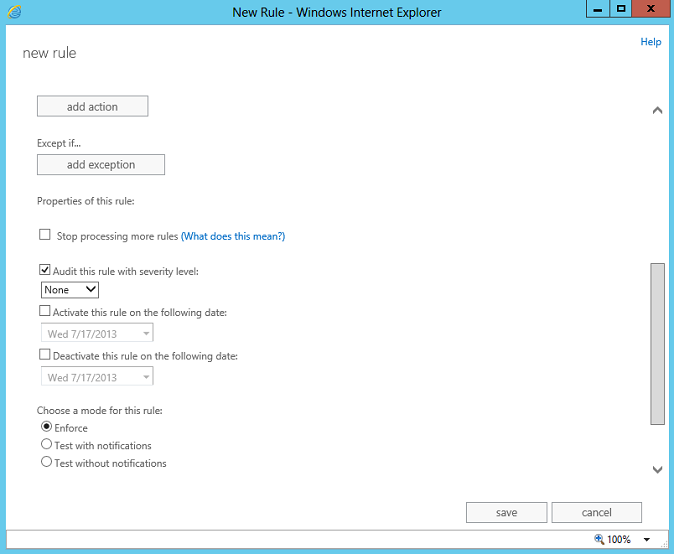
Task: Click the add exception button
Action: click(101, 165)
